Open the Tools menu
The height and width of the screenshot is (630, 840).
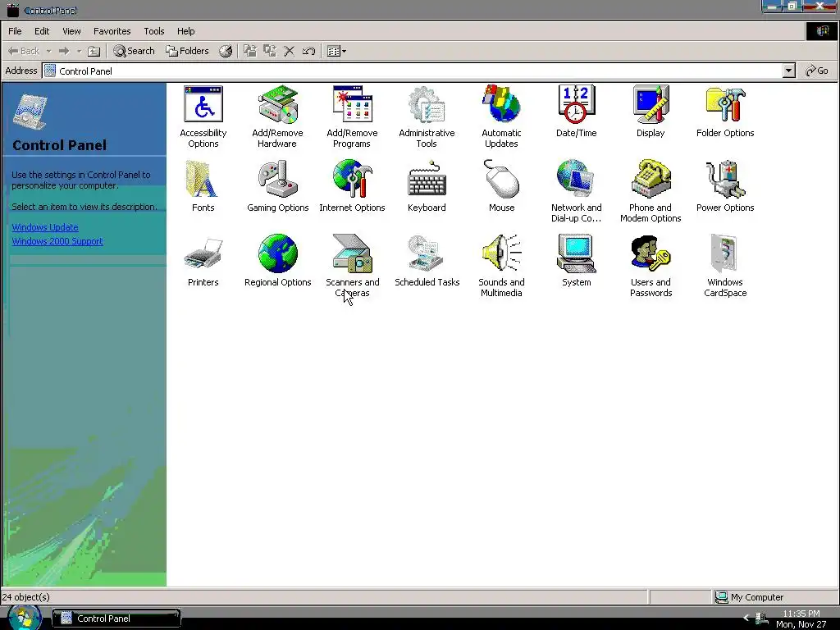[153, 31]
